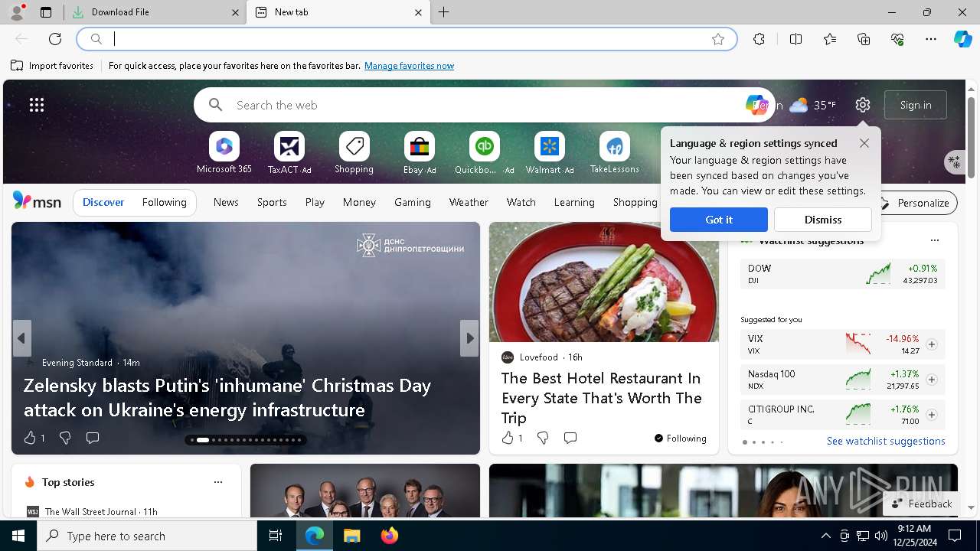The width and height of the screenshot is (980, 551).
Task: Open the Weather category
Action: 469,202
